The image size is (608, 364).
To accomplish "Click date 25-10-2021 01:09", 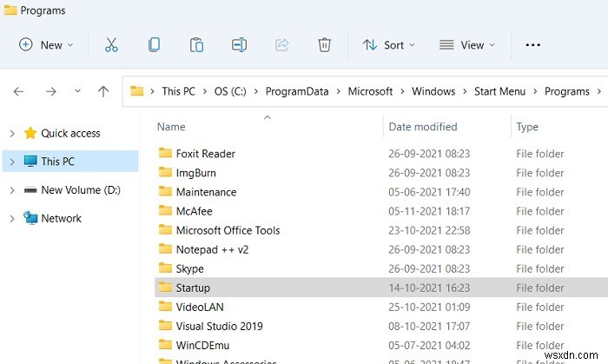I will tap(429, 307).
